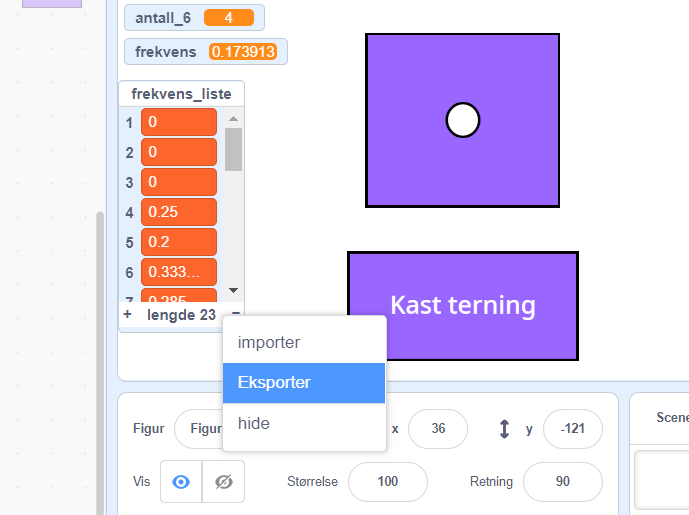689x515 pixels.
Task: Click the x position field showing 36
Action: (439, 428)
